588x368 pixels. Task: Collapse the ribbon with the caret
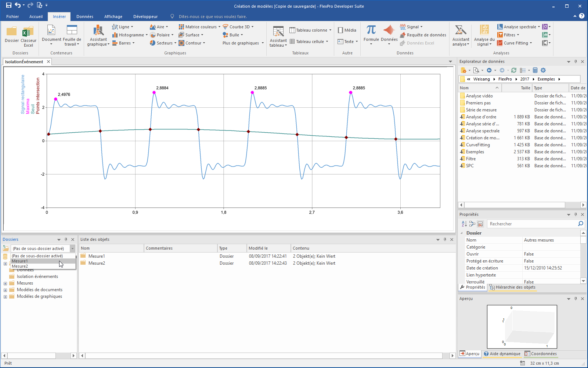coord(575,16)
